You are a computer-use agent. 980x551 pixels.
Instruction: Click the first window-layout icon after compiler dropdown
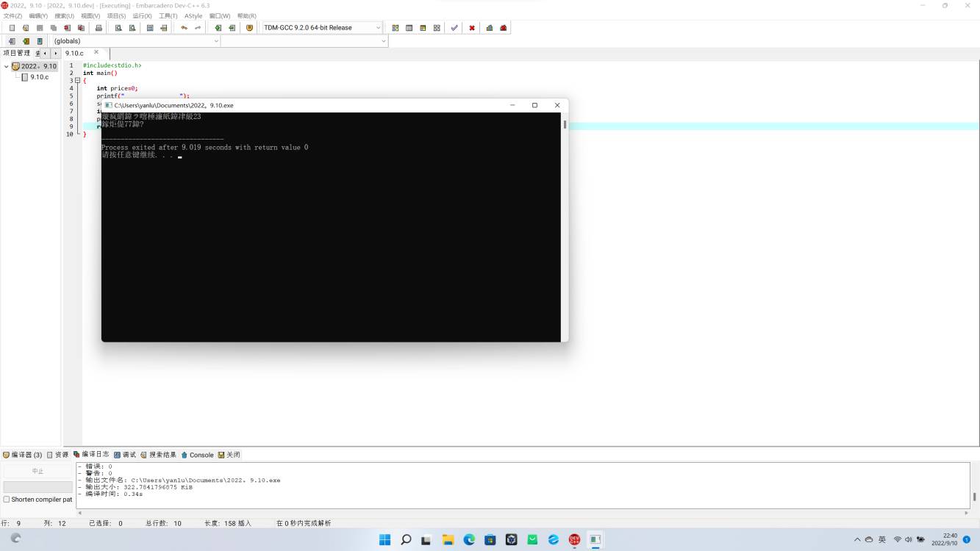(x=395, y=28)
